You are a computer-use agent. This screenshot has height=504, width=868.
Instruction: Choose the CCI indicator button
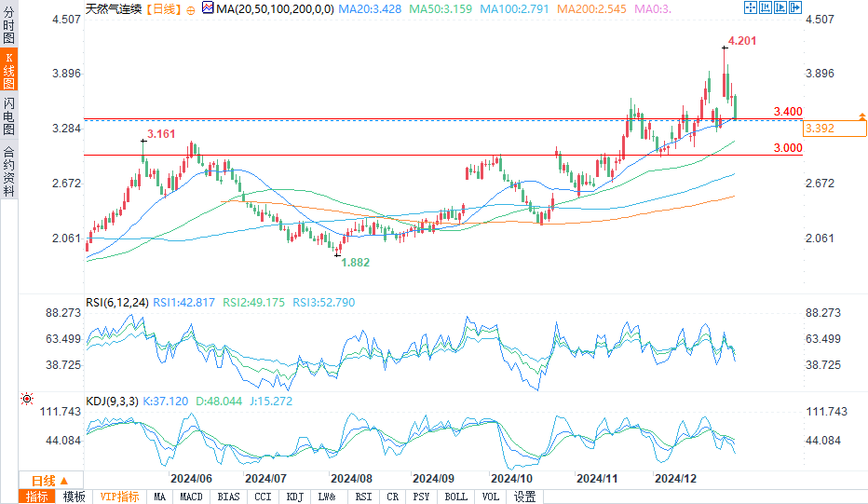click(263, 497)
